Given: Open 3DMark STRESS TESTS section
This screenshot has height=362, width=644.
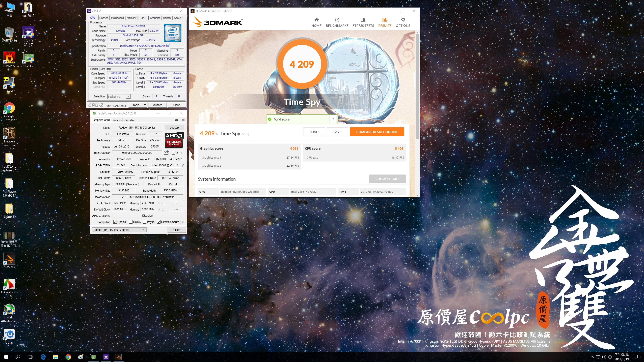Looking at the screenshot, I should point(363,22).
